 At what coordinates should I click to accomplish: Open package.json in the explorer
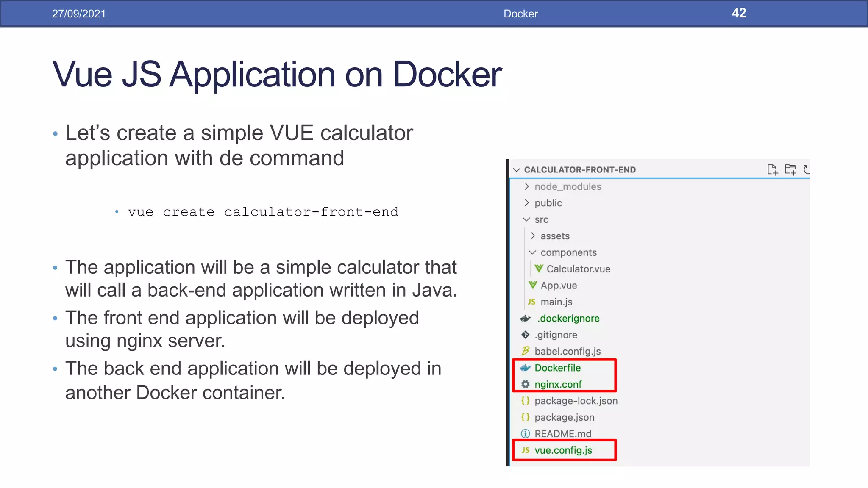click(564, 417)
